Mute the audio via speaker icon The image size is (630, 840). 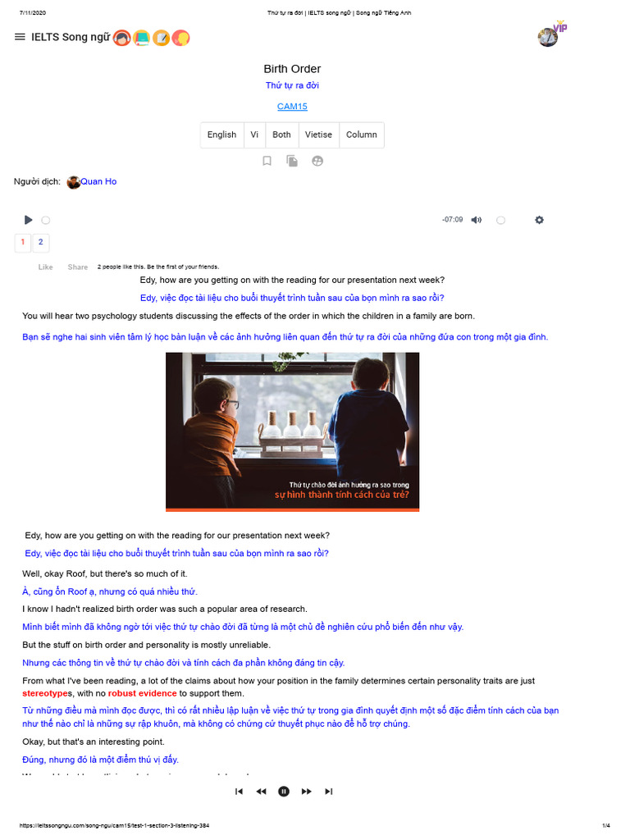click(477, 220)
